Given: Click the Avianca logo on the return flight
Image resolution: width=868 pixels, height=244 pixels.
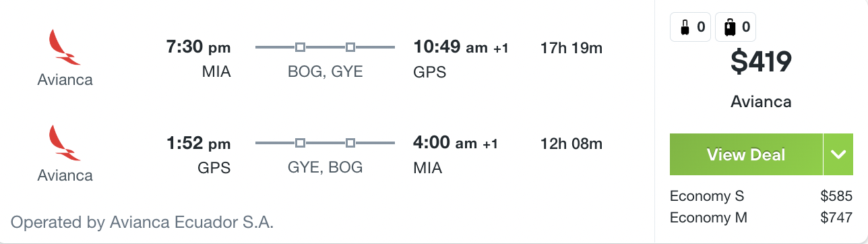Looking at the screenshot, I should (65, 143).
